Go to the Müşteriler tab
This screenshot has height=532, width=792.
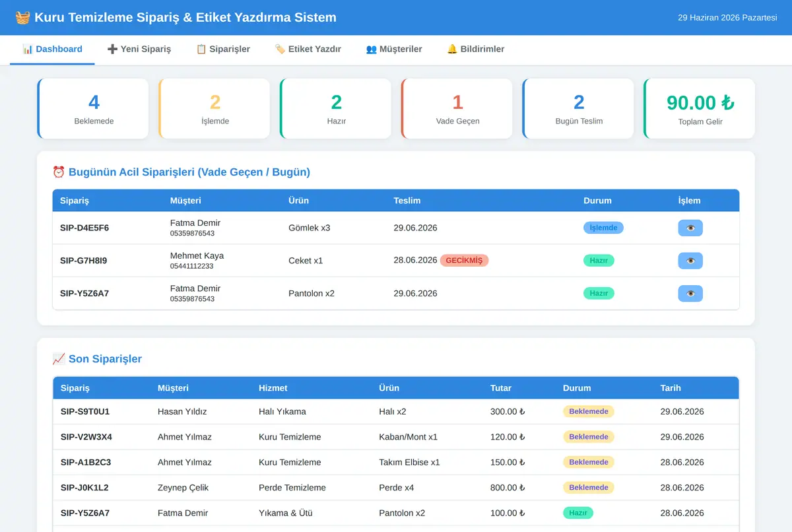pyautogui.click(x=394, y=49)
